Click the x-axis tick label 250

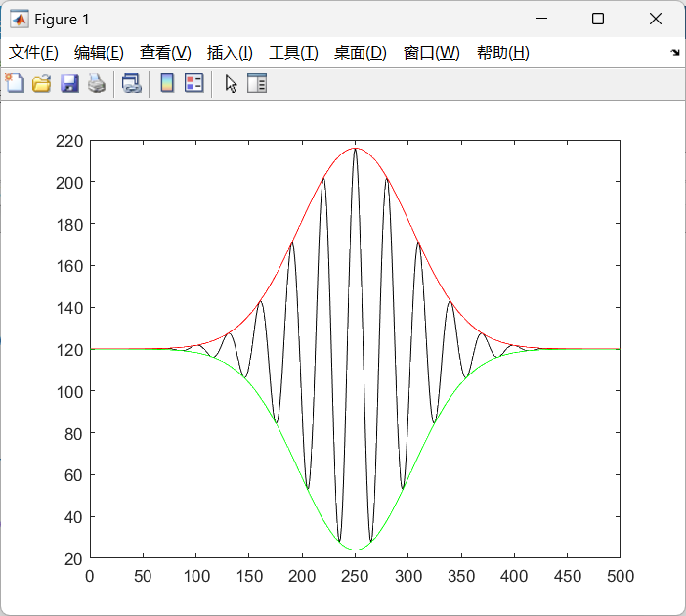[355, 576]
